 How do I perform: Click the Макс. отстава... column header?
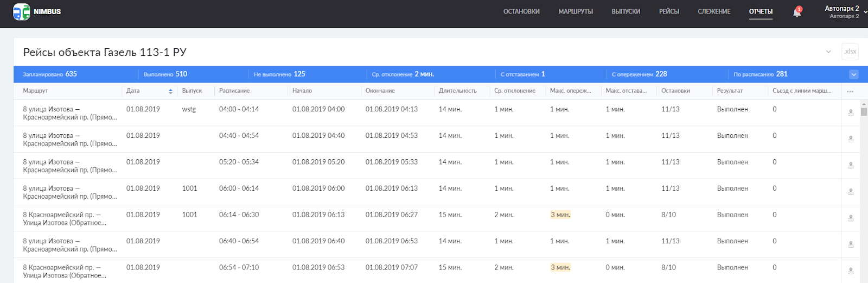(x=626, y=91)
